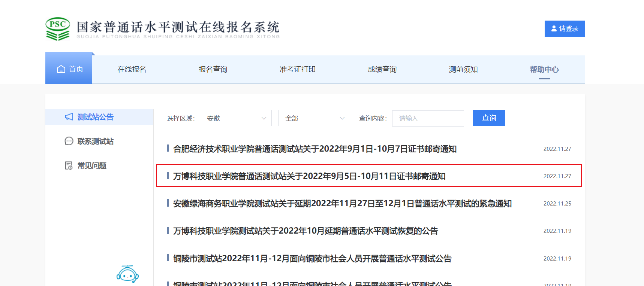Open the 在线报名 menu item
This screenshot has width=644, height=286.
[132, 69]
